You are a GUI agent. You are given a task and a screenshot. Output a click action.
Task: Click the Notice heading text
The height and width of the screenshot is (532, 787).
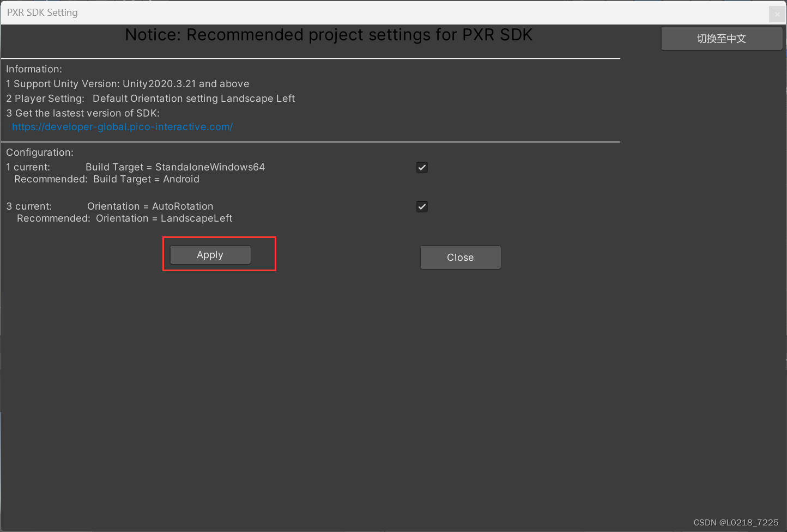[x=329, y=34]
